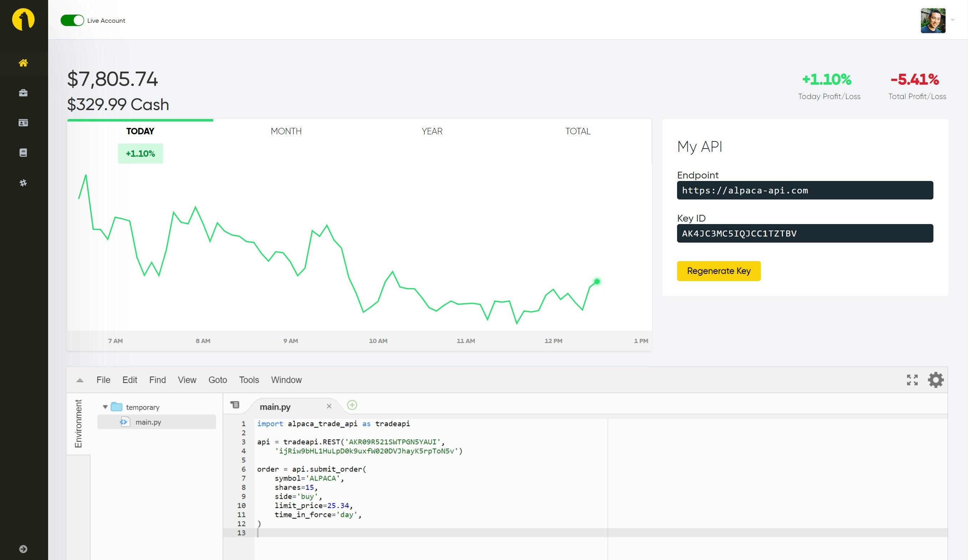The height and width of the screenshot is (560, 968).
Task: Collapse the temporary folder
Action: 105,407
